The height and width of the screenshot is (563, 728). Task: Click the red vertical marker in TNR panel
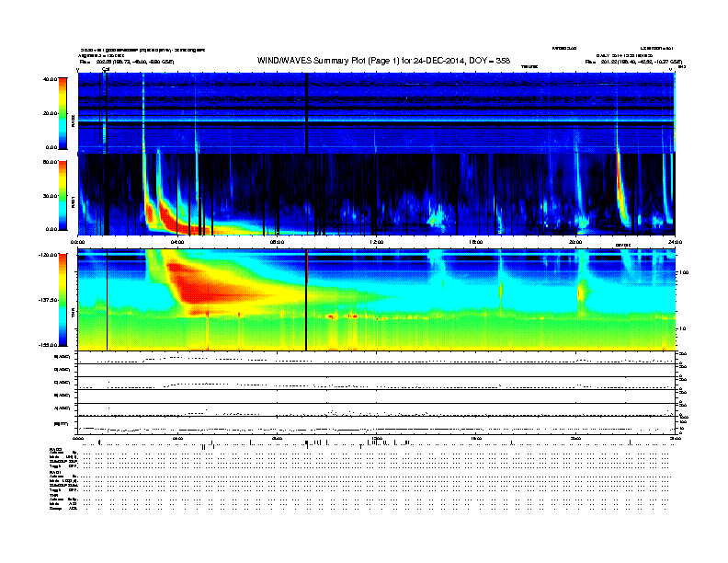[x=307, y=266]
